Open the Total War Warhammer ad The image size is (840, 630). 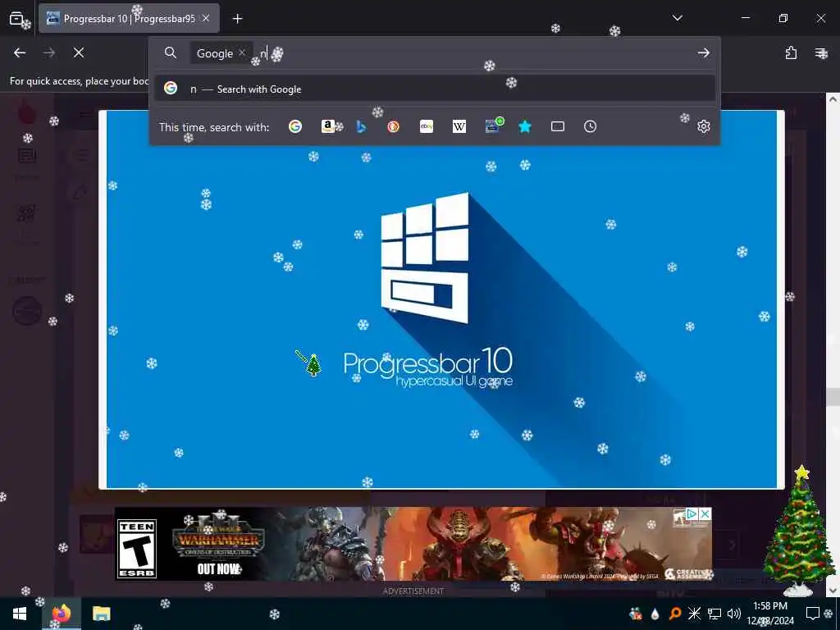point(413,544)
